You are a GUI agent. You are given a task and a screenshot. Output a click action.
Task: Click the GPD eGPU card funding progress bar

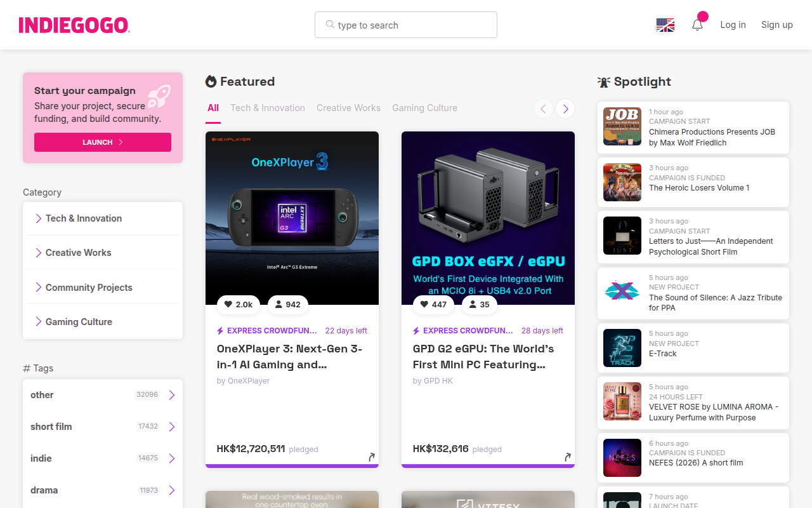tap(488, 466)
